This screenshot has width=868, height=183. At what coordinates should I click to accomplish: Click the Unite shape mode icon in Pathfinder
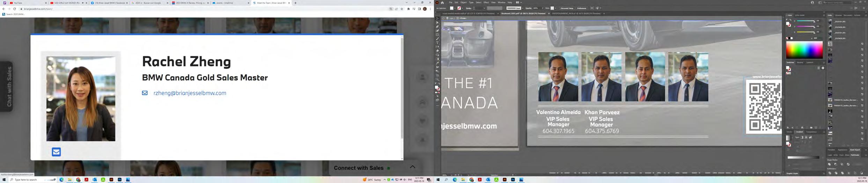(x=829, y=164)
